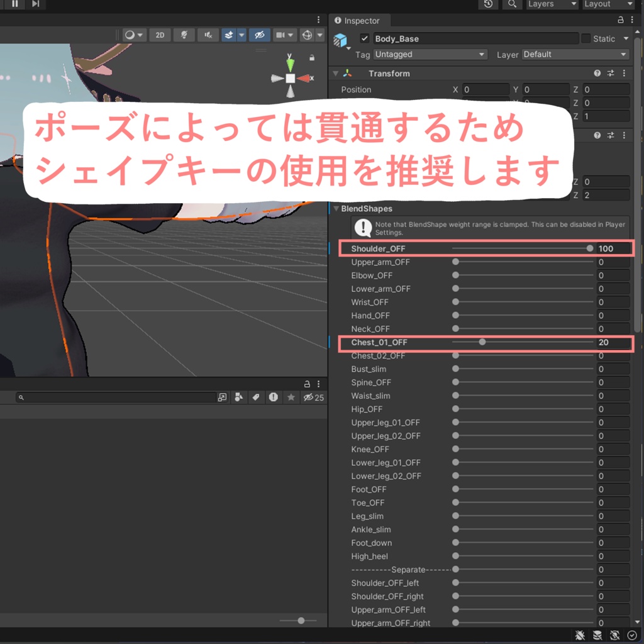The height and width of the screenshot is (644, 644).
Task: Open three-dot menu of second component
Action: click(625, 136)
